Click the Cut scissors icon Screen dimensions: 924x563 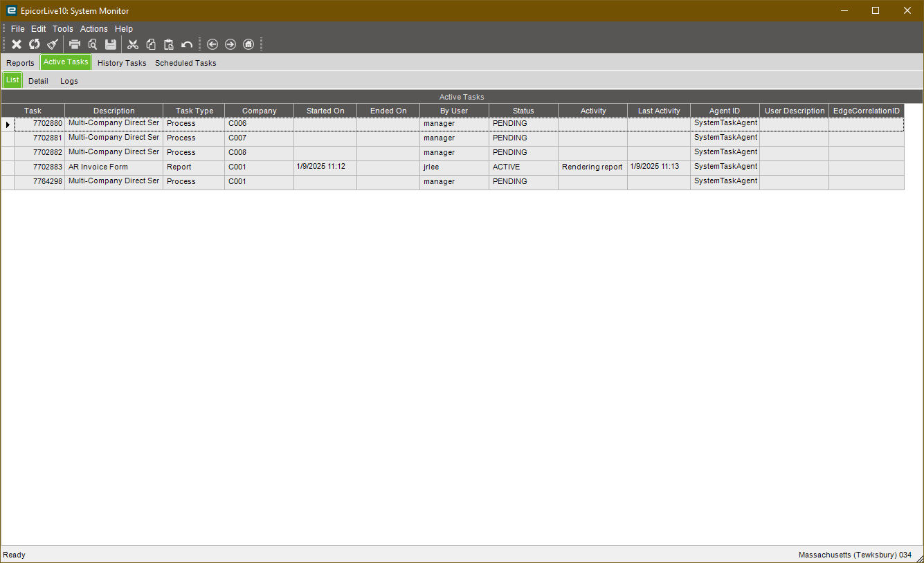click(x=133, y=44)
